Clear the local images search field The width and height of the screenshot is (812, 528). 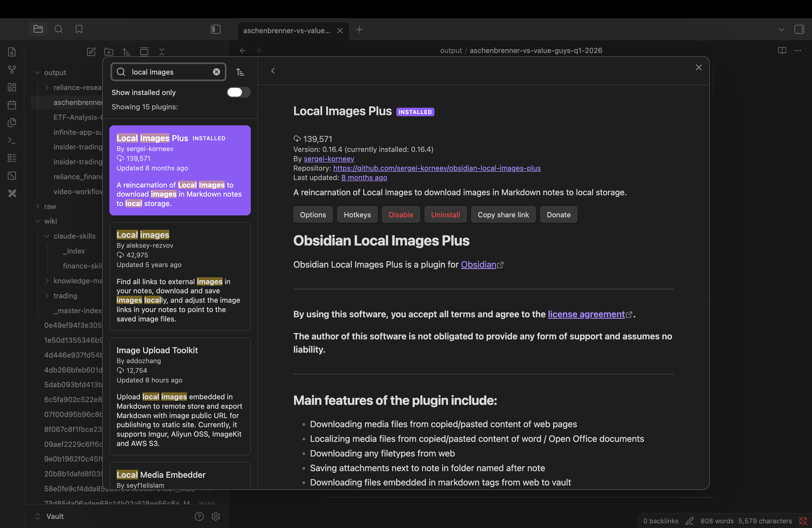point(216,72)
